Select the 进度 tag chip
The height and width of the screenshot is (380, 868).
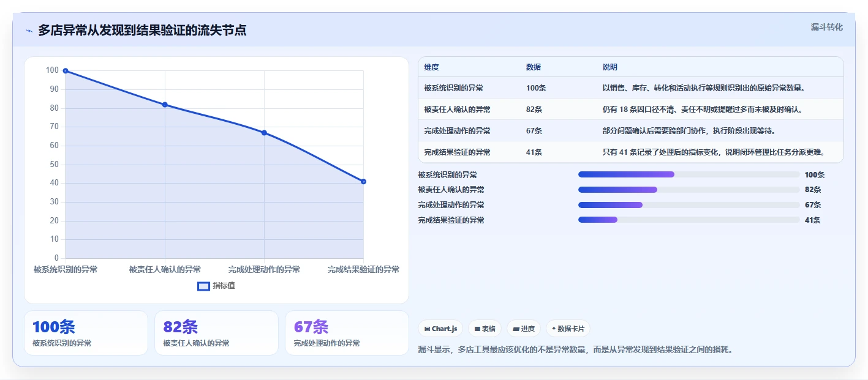(x=524, y=329)
